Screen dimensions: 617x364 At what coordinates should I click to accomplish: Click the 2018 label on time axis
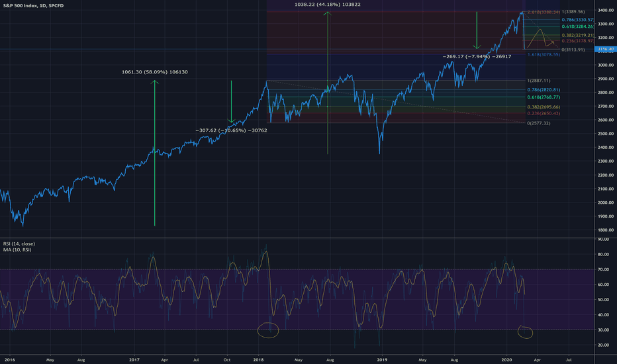259,359
